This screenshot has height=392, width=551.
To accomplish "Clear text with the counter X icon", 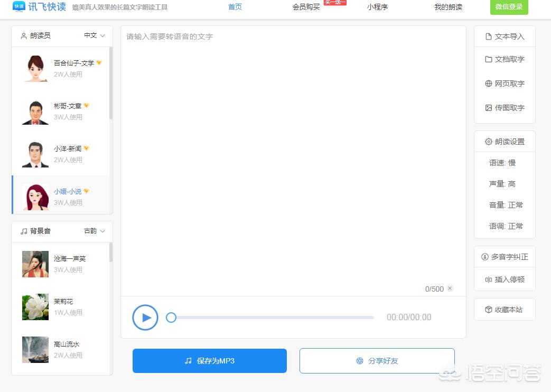I will pos(450,288).
